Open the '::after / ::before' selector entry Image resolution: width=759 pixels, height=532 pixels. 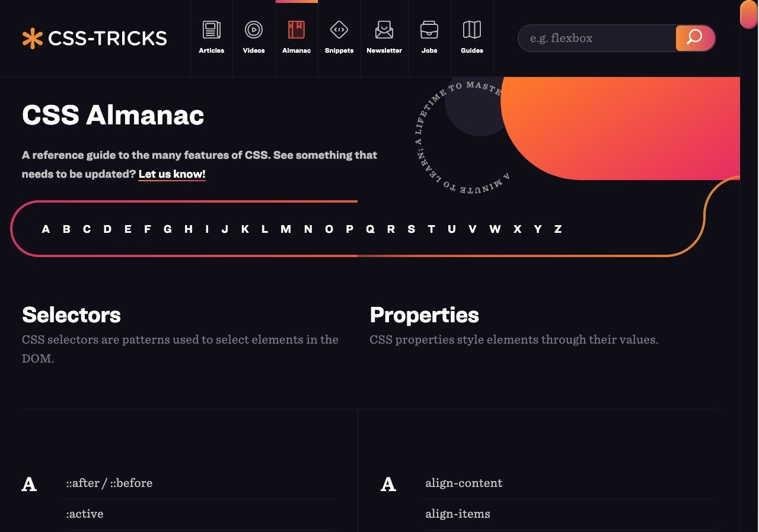(x=109, y=483)
